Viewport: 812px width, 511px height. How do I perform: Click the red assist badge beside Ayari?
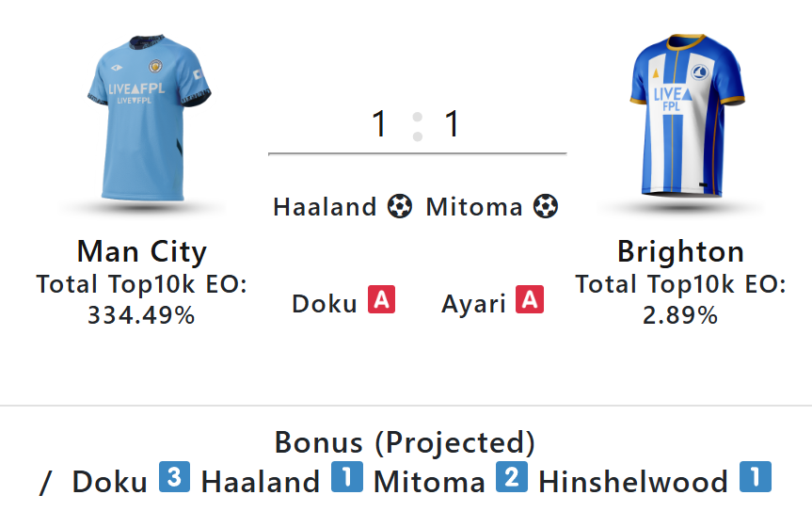[531, 301]
